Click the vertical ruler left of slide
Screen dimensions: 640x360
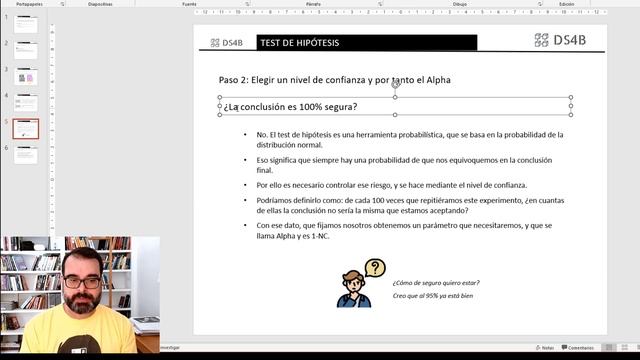[52, 130]
